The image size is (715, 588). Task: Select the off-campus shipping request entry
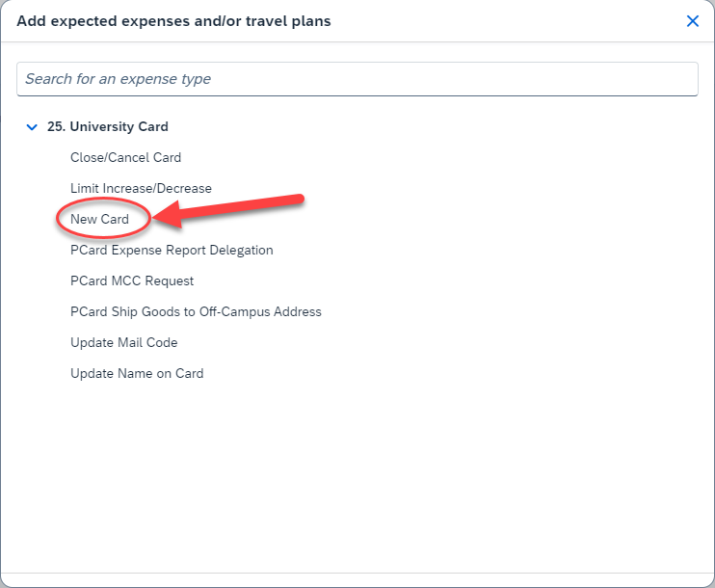coord(196,311)
